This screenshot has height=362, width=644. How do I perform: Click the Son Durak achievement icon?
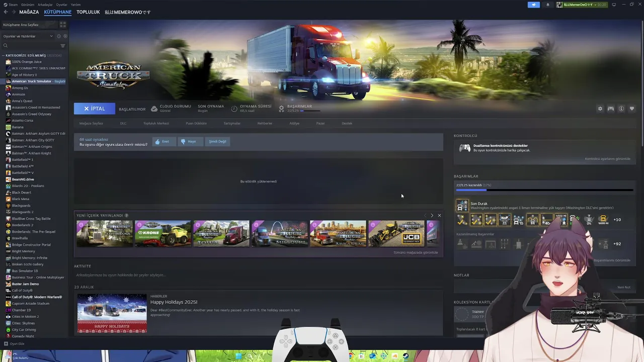pos(462,206)
